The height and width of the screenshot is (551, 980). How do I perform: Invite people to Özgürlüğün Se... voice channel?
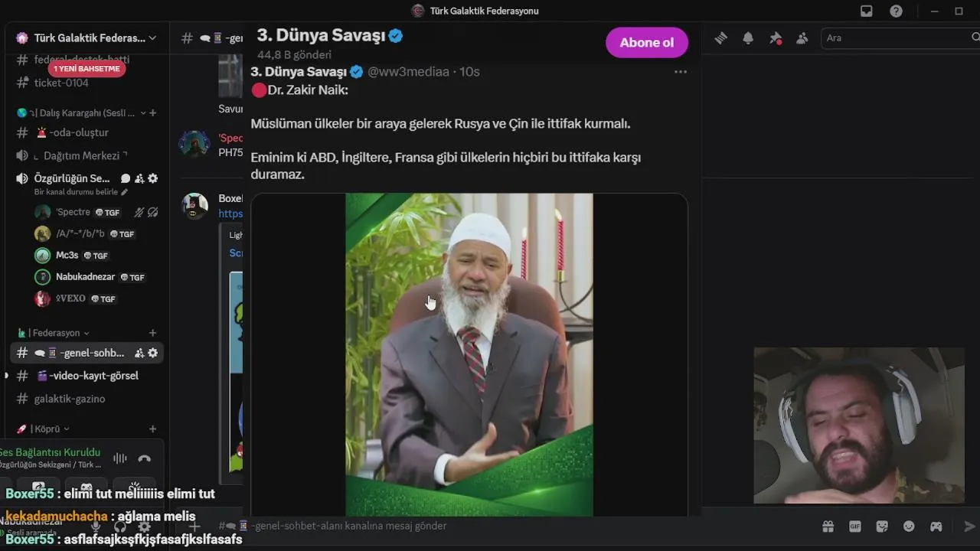[x=139, y=178]
